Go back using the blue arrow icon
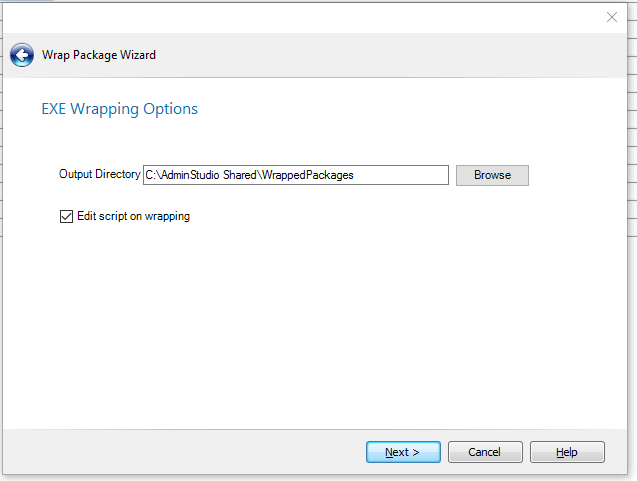The height and width of the screenshot is (481, 637). [21, 55]
